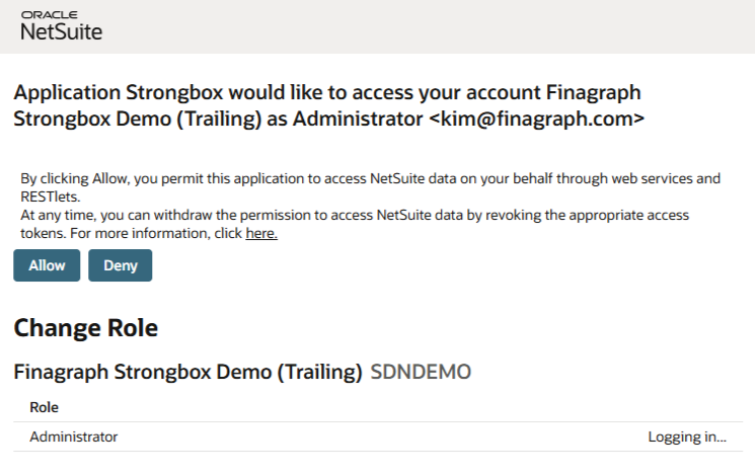Click the account name beside SDNDEMO

pyautogui.click(x=187, y=373)
